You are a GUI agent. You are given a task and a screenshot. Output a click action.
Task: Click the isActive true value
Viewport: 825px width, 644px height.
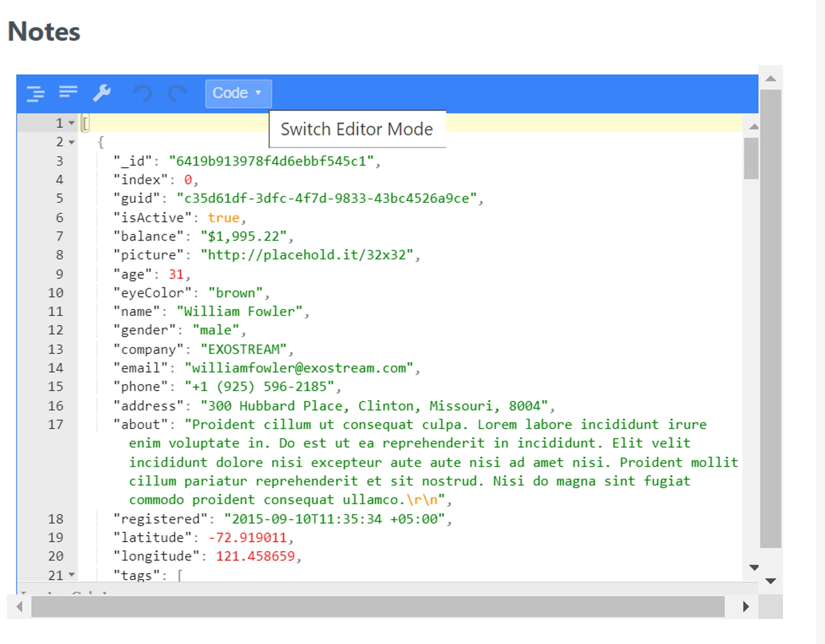click(223, 218)
